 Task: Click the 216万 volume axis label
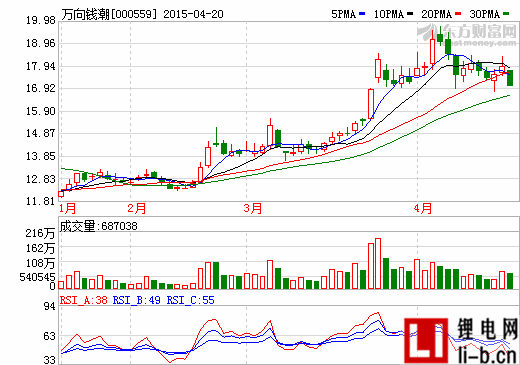(x=40, y=233)
